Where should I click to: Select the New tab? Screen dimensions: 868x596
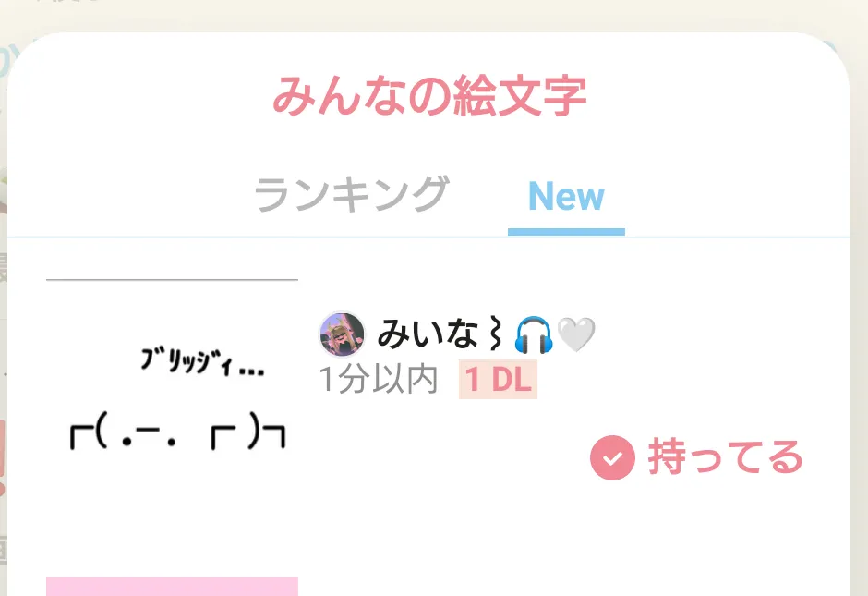566,196
